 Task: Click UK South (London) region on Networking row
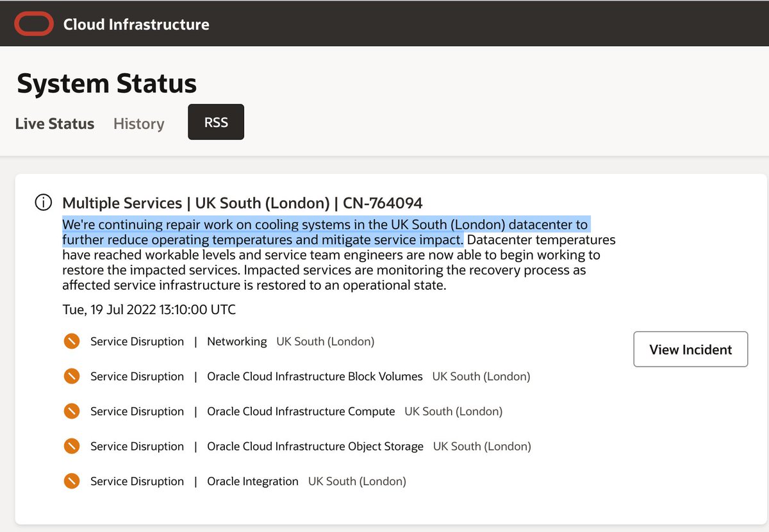pyautogui.click(x=326, y=342)
